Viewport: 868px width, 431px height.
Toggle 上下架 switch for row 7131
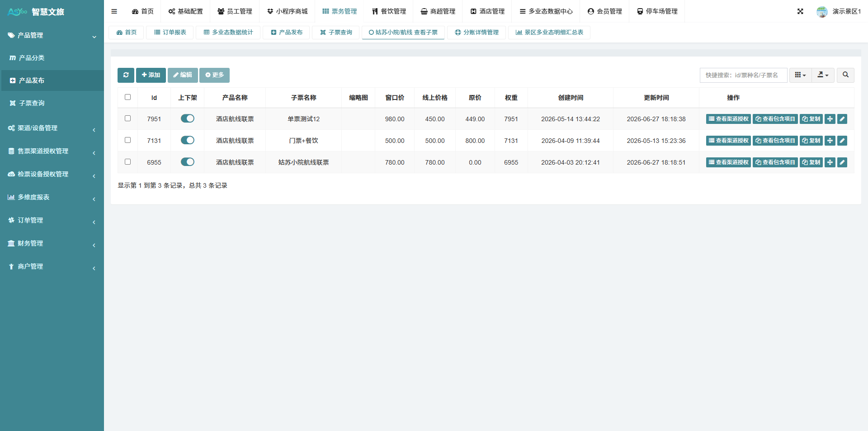pyautogui.click(x=188, y=140)
